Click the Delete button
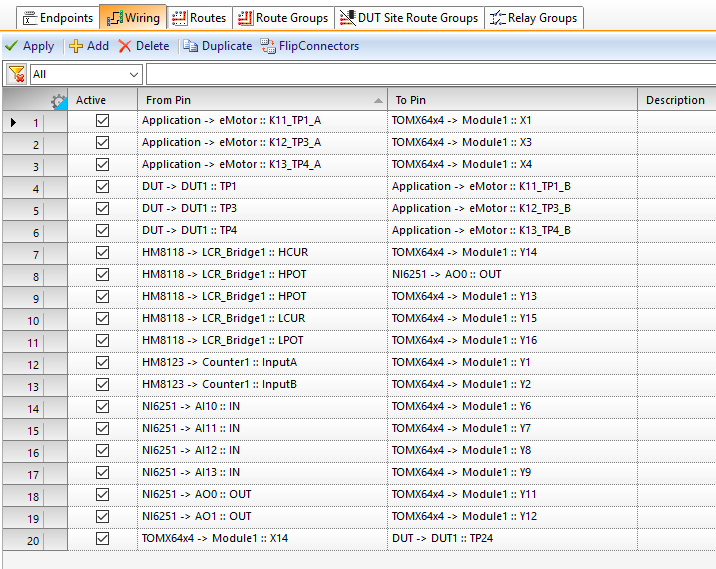Screen dimensions: 716x569 pos(144,46)
